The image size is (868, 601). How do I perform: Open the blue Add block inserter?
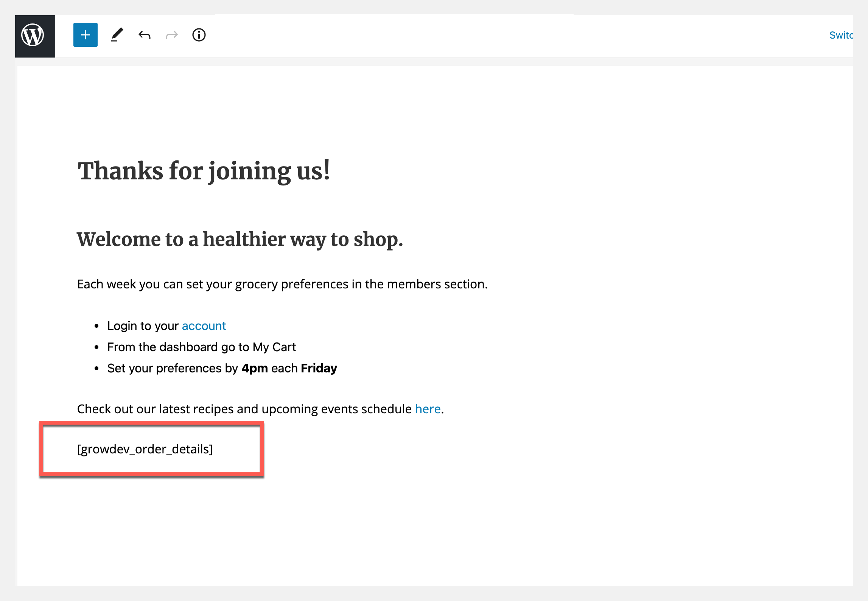85,35
